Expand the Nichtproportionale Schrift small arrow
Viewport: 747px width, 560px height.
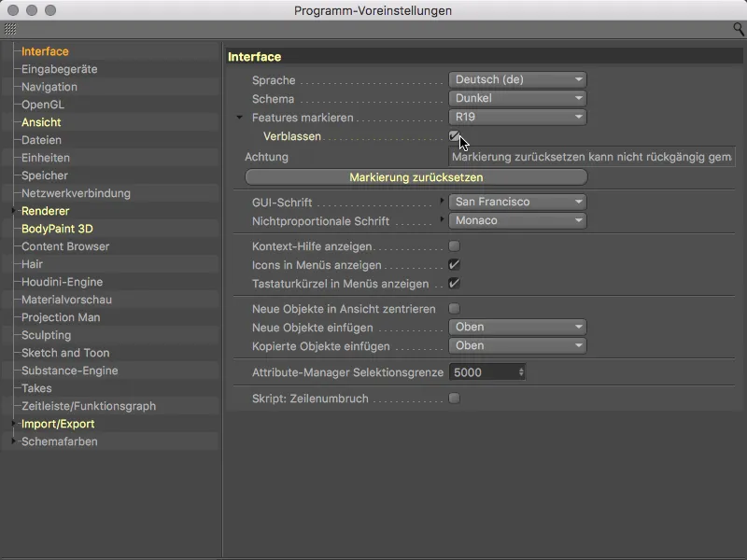[442, 219]
